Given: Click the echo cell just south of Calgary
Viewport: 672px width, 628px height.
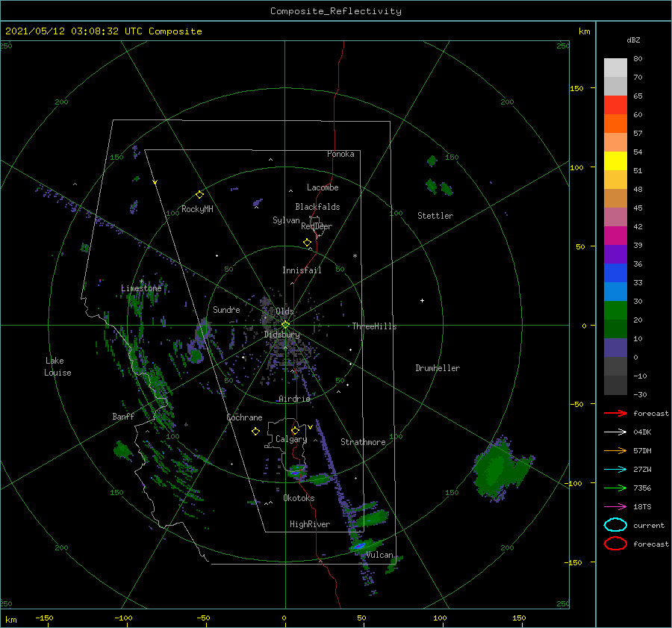Looking at the screenshot, I should point(296,471).
